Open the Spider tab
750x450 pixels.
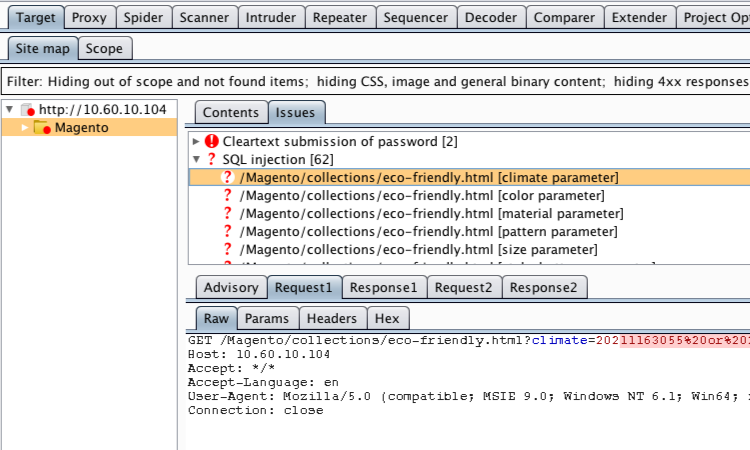pos(143,18)
